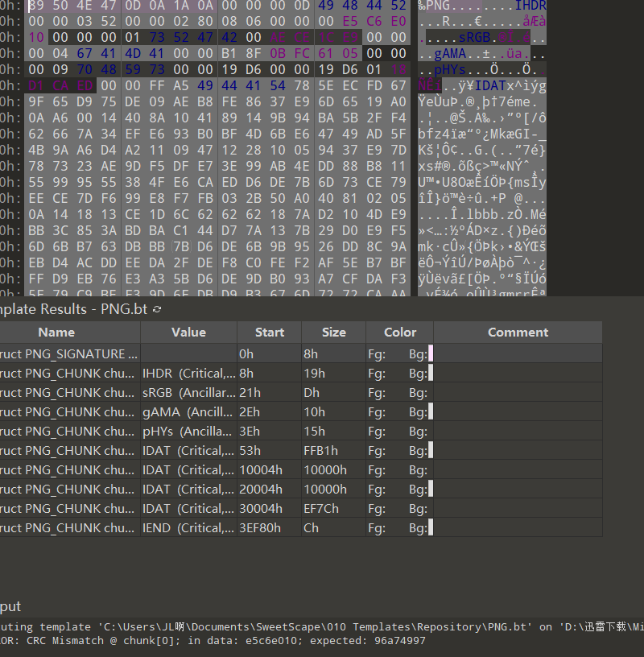Sort results by the Start column
The height and width of the screenshot is (657, 644).
[269, 332]
